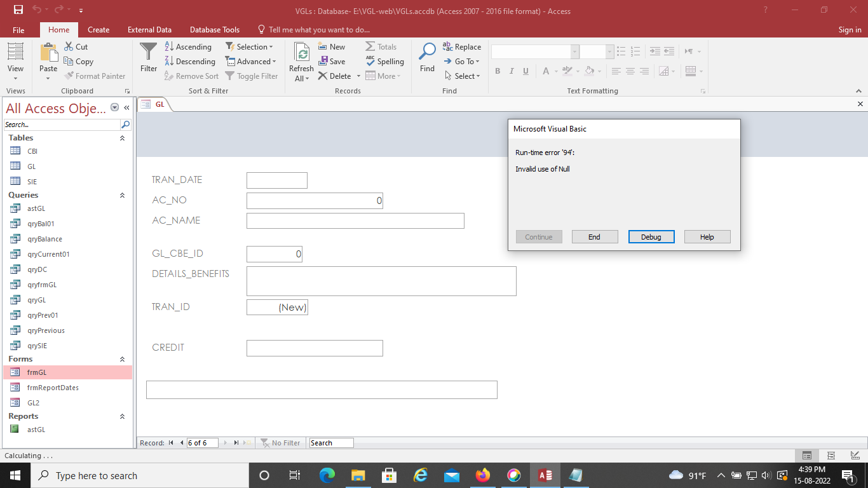Go to first record navigation button
The height and width of the screenshot is (488, 868).
tap(171, 443)
